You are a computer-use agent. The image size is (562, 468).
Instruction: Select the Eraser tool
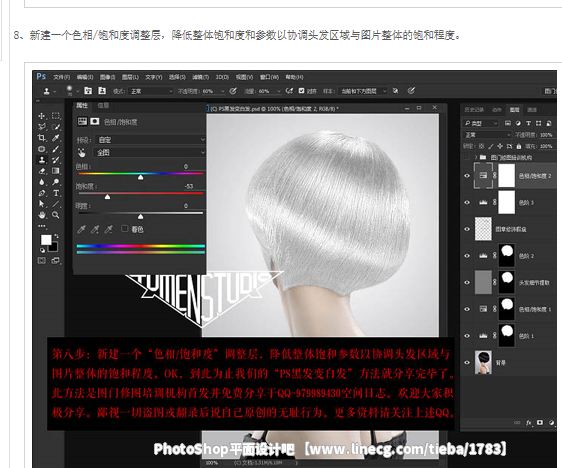coord(42,171)
